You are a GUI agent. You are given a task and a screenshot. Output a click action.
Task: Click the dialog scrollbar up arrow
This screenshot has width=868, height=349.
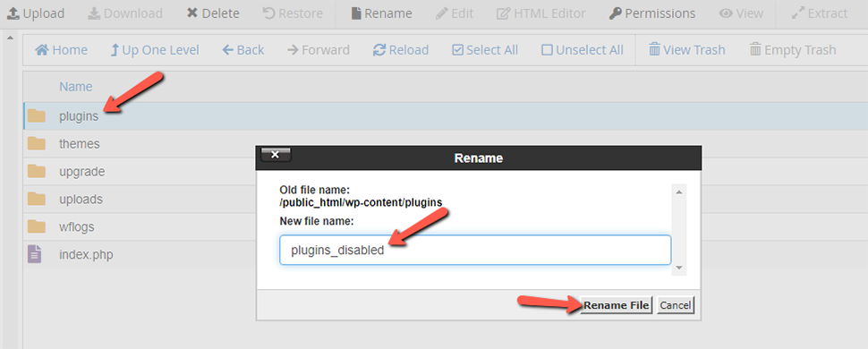pos(679,192)
